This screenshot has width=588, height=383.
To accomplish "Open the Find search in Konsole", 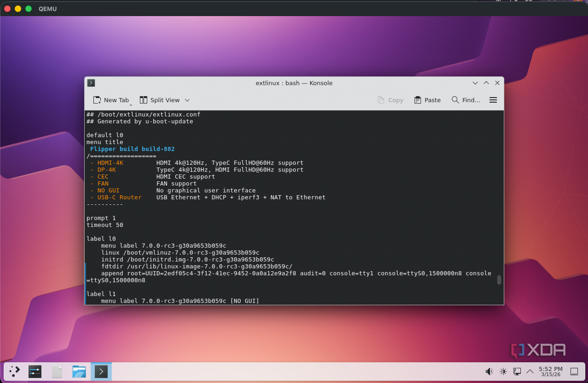I will point(466,100).
